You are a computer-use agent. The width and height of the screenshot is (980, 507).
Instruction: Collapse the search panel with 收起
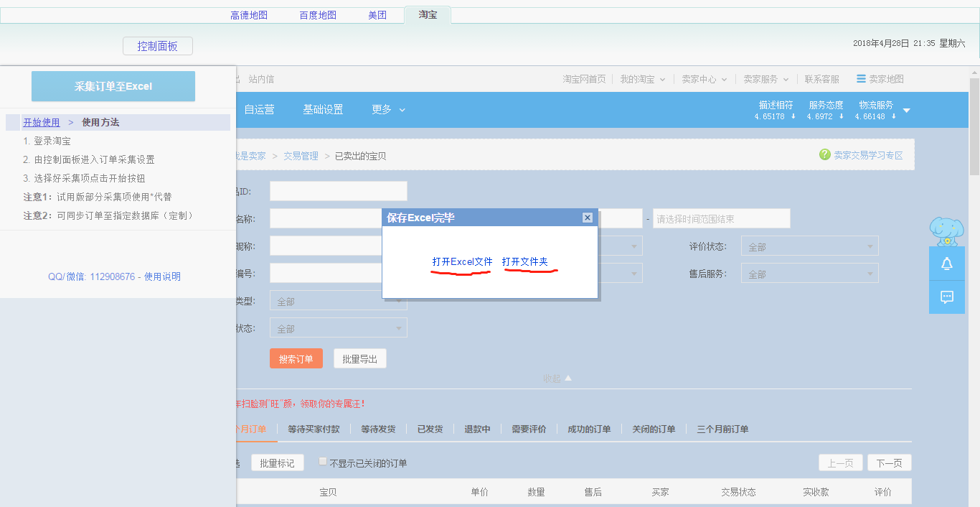557,378
